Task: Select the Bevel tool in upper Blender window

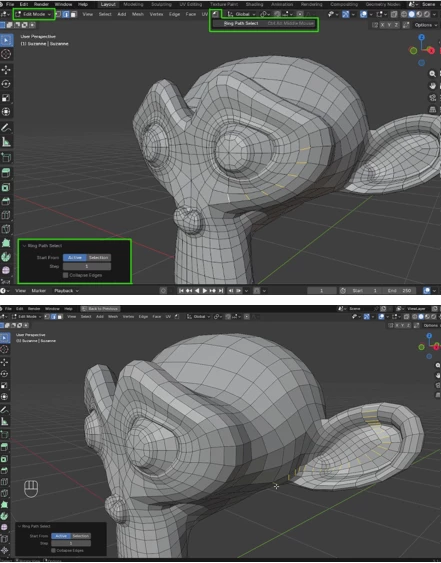Action: 6,201
